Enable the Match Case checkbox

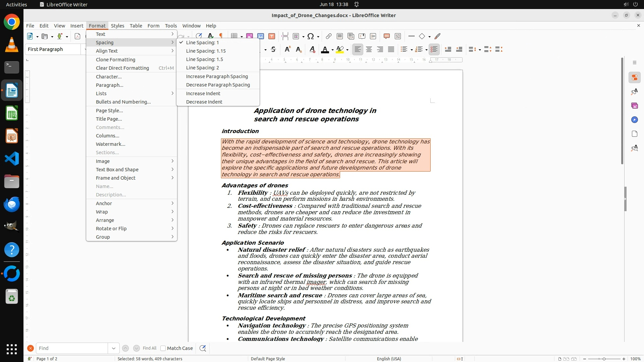[x=163, y=348]
